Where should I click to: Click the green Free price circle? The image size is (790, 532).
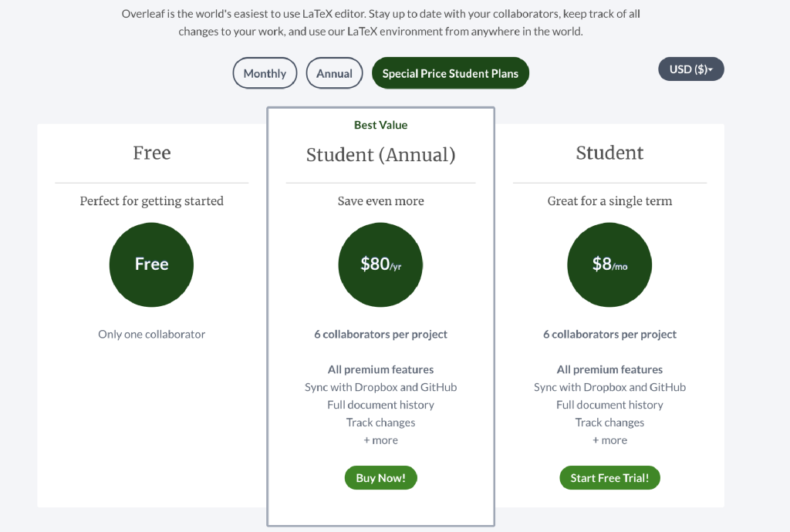click(x=151, y=264)
